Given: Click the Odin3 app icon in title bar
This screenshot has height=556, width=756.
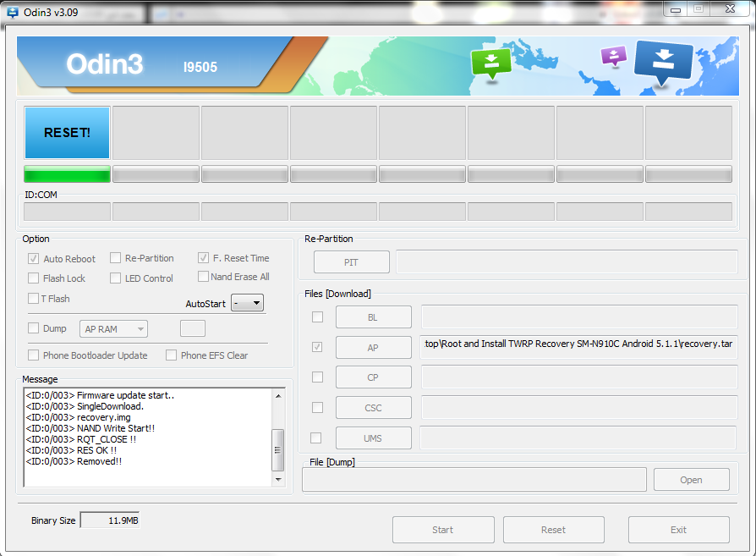Looking at the screenshot, I should point(12,13).
